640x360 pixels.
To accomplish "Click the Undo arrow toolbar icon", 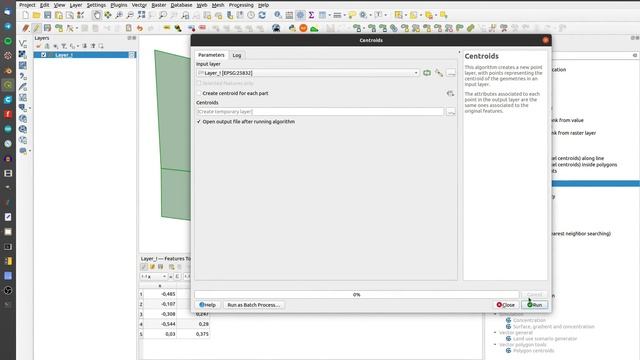I will coord(140,28).
